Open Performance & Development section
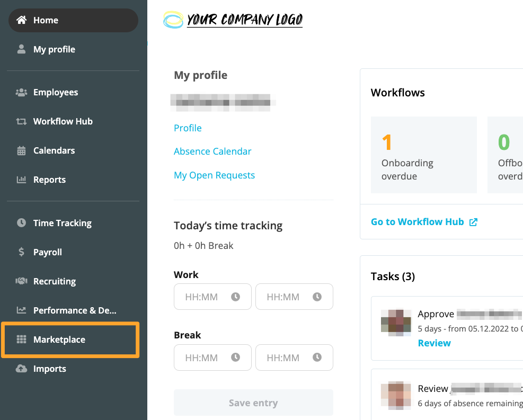Screen dimensions: 523x420 coord(74,310)
